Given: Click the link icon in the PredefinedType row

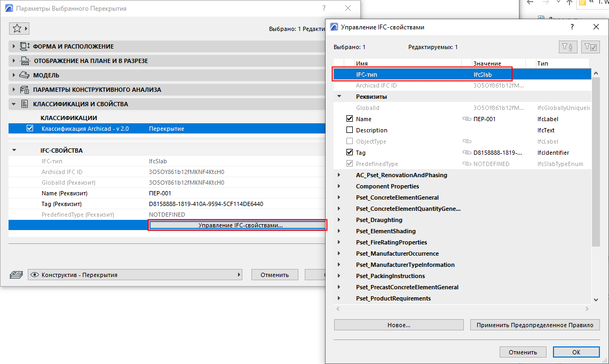Looking at the screenshot, I should tap(467, 164).
